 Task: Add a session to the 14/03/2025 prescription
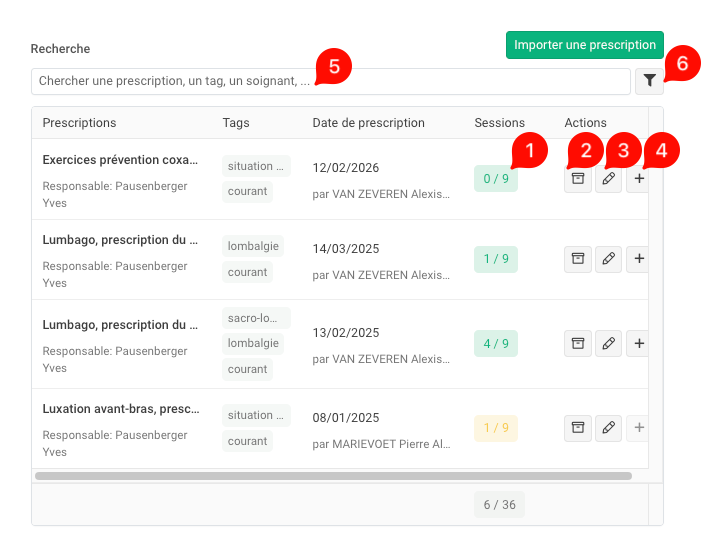pos(639,259)
